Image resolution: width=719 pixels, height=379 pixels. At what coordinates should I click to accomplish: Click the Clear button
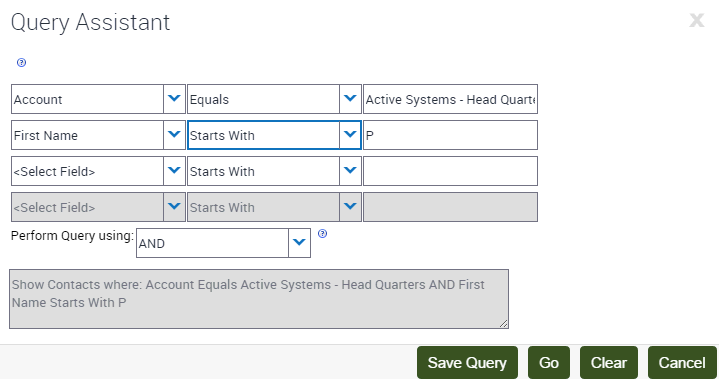point(608,363)
